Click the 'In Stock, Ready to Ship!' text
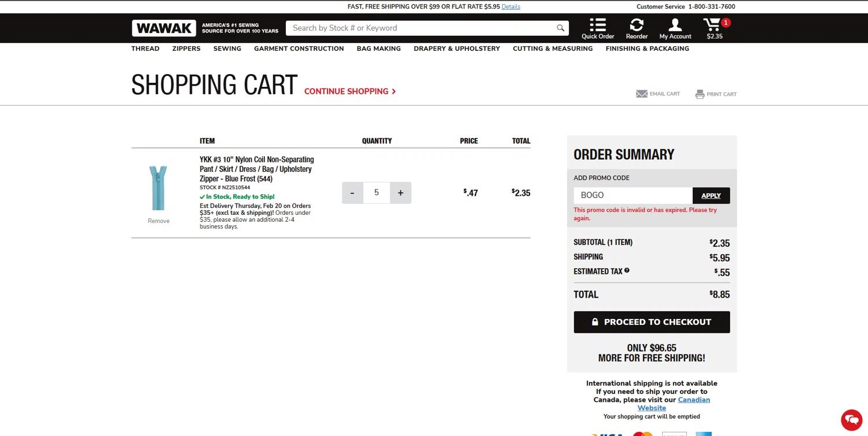 237,197
